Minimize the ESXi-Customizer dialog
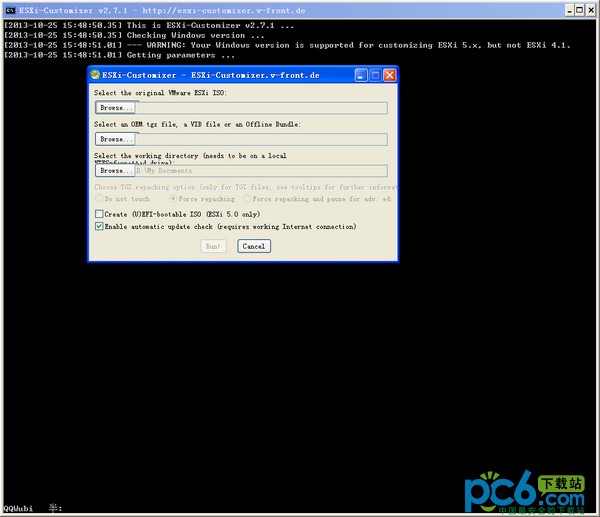Viewport: 600px width, 517px height. coord(361,75)
